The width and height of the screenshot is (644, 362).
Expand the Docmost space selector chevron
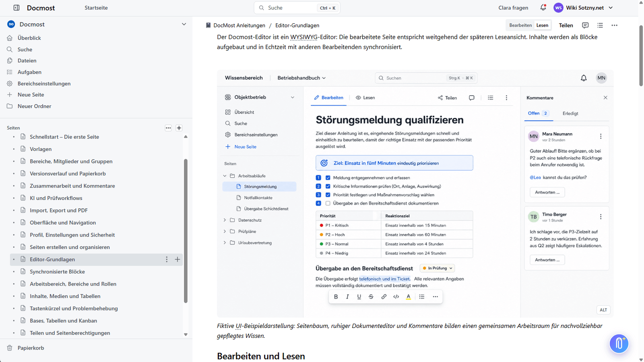pos(184,24)
